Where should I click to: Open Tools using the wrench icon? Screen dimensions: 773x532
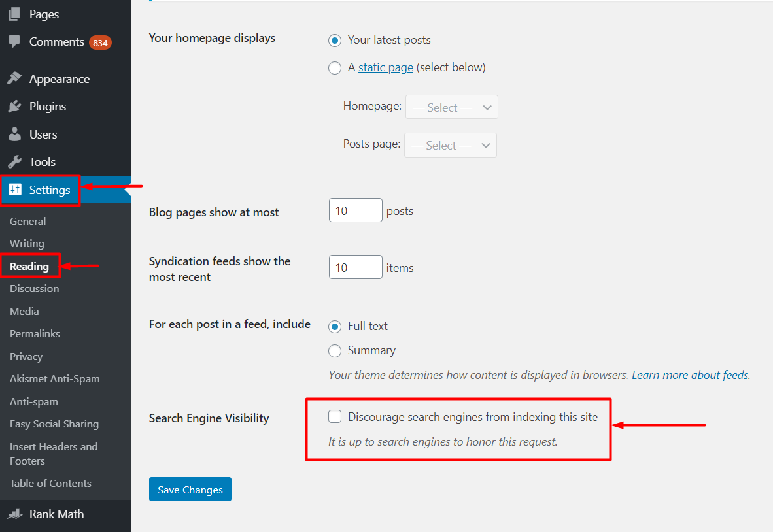16,161
